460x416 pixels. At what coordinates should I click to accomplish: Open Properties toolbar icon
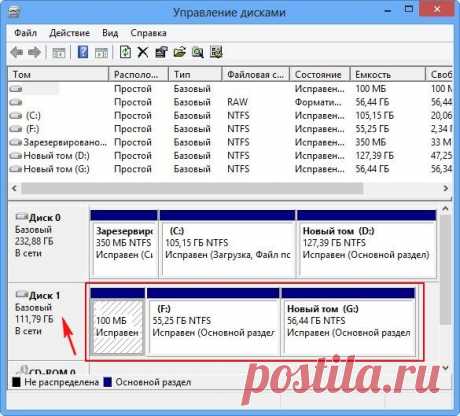[x=161, y=52]
